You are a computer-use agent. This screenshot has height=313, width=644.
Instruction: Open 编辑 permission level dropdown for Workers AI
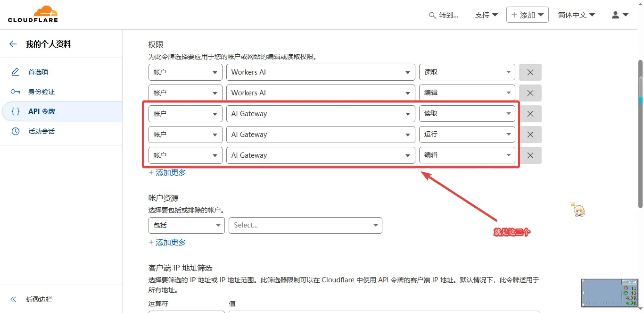467,93
